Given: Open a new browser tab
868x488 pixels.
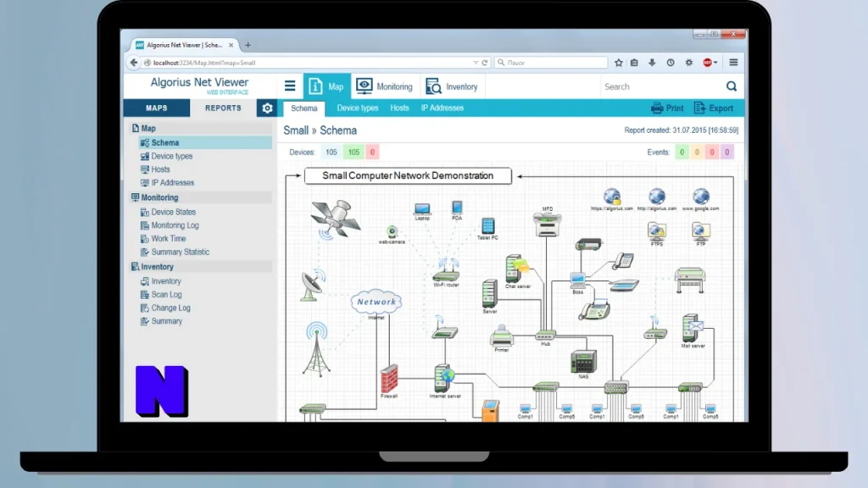Looking at the screenshot, I should click(248, 46).
